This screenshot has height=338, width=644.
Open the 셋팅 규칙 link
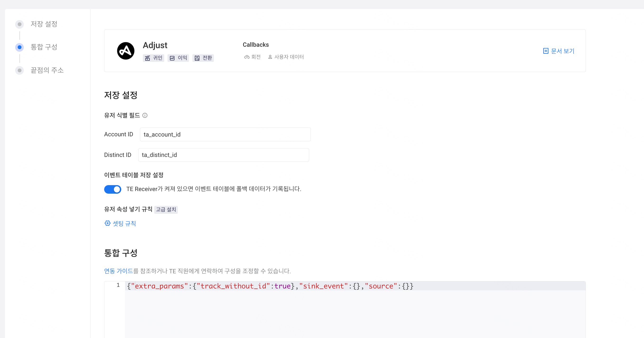click(124, 223)
